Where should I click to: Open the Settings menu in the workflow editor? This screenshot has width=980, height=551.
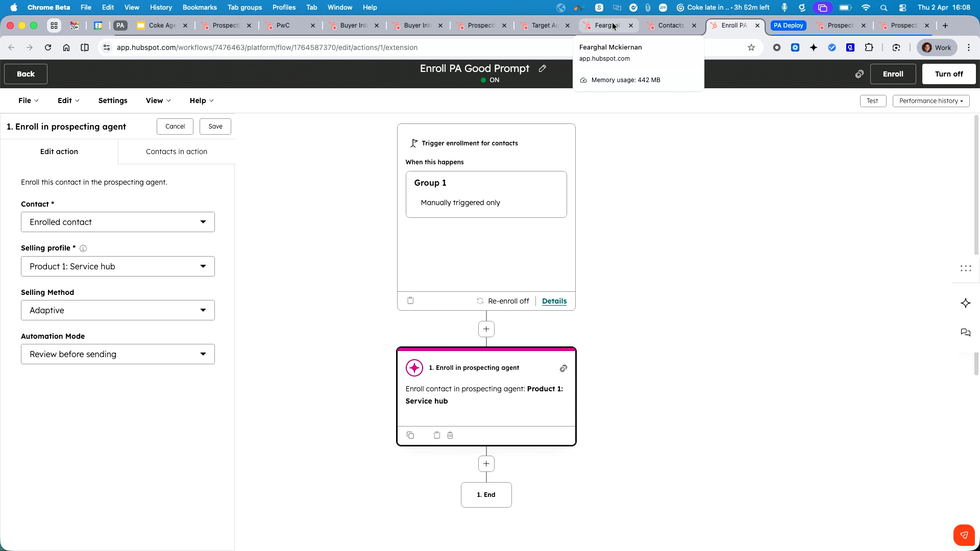pos(113,101)
